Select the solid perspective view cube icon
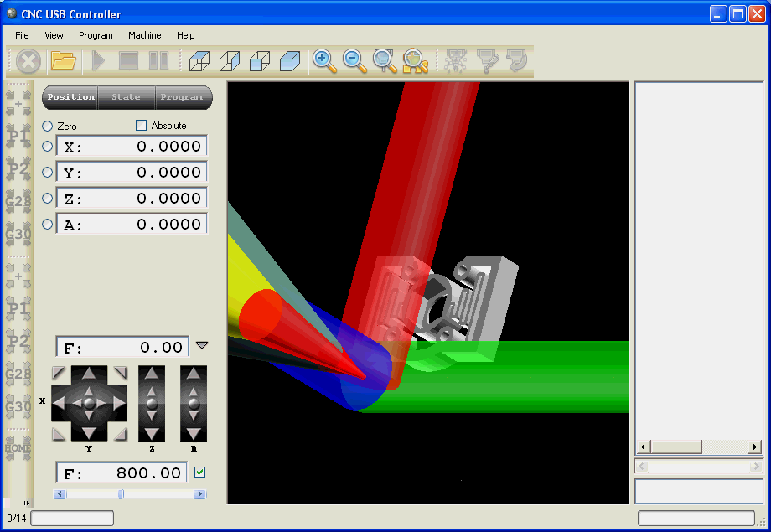771x532 pixels. pos(290,61)
